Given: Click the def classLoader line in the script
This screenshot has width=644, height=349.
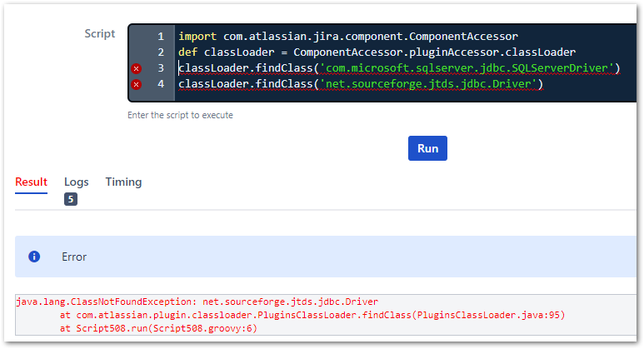Looking at the screenshot, I should coord(377,52).
